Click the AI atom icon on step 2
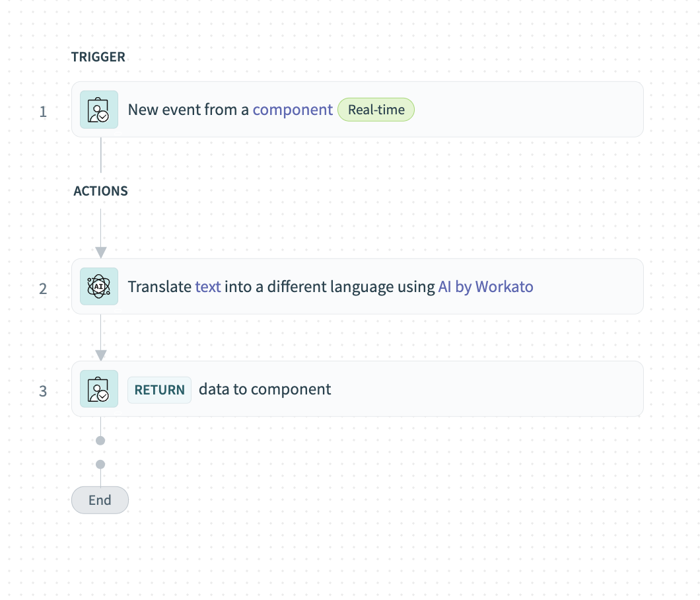Image resolution: width=700 pixels, height=600 pixels. coord(99,287)
